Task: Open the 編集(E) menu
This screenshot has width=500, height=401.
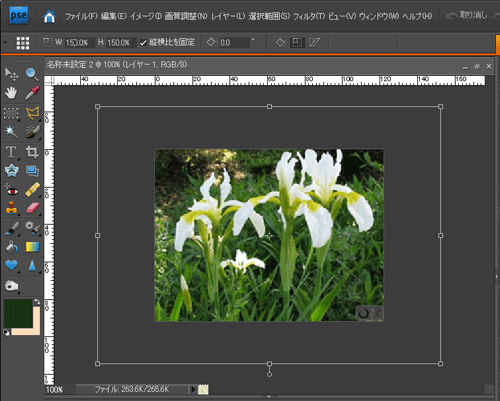Action: (x=114, y=16)
